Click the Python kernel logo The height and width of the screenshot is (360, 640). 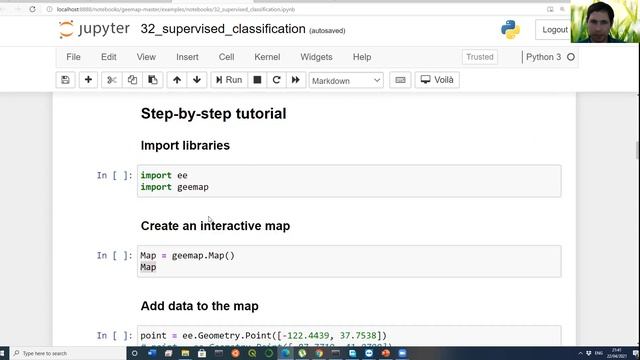[510, 29]
